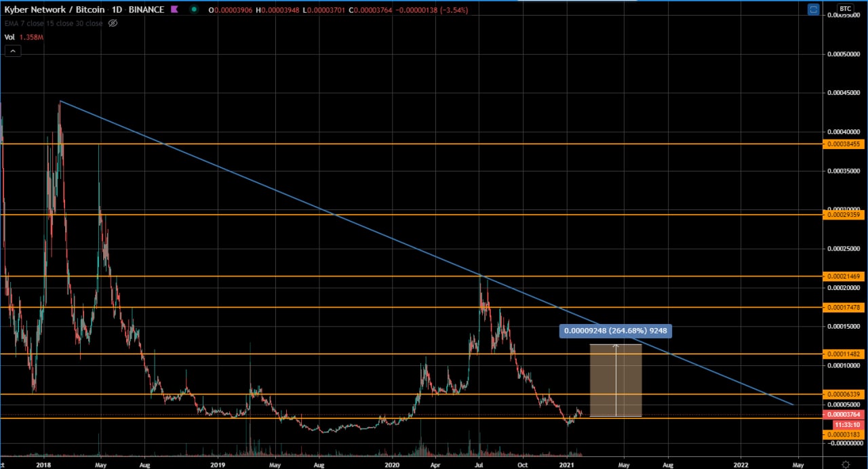Click the 0.00035000 price scale value
The width and height of the screenshot is (868, 469).
845,171
